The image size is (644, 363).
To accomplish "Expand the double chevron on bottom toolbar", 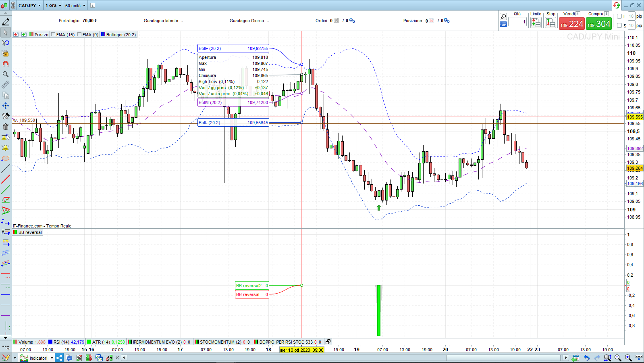I will [x=117, y=358].
